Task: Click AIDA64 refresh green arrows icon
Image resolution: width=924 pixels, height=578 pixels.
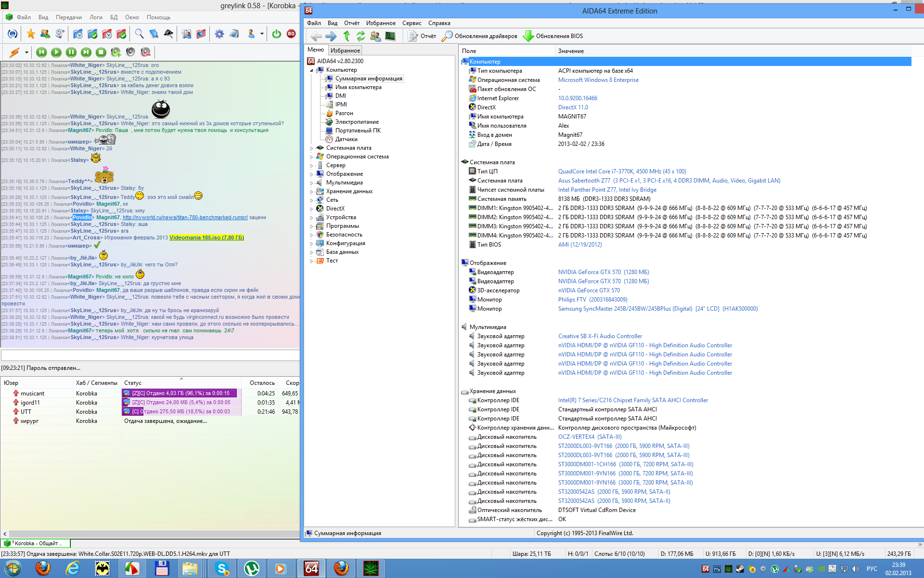Action: pos(361,36)
